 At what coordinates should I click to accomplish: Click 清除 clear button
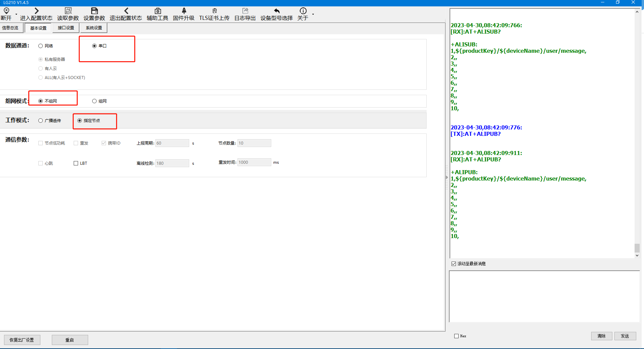602,336
